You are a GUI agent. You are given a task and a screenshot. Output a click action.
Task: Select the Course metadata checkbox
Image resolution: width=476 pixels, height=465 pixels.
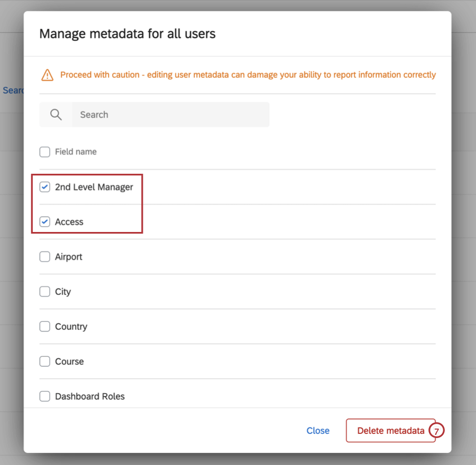tap(44, 361)
